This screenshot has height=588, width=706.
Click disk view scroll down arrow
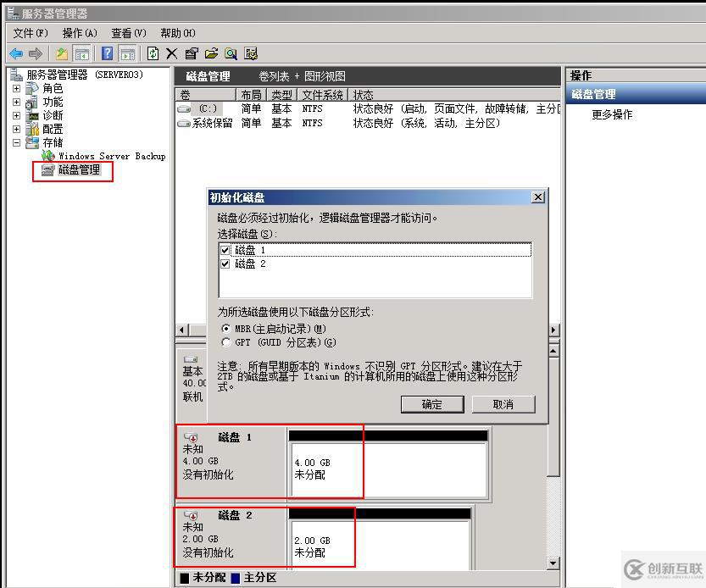coord(553,563)
